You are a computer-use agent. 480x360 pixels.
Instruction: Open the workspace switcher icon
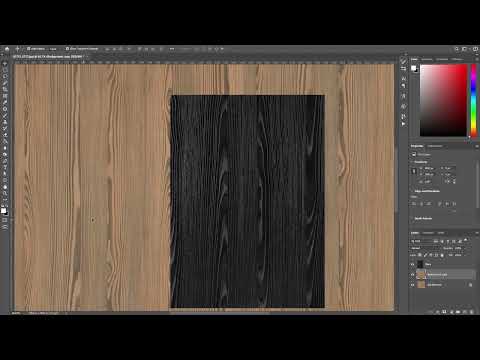click(x=464, y=49)
